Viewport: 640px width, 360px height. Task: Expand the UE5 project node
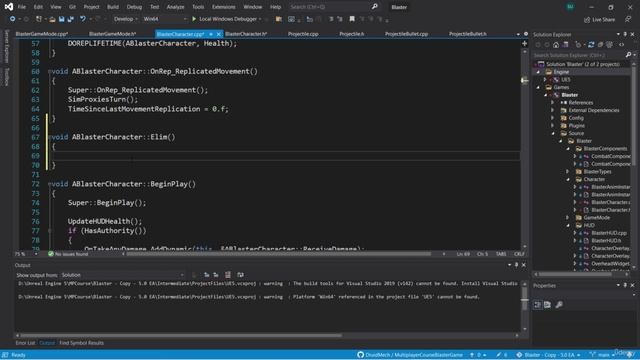544,79
